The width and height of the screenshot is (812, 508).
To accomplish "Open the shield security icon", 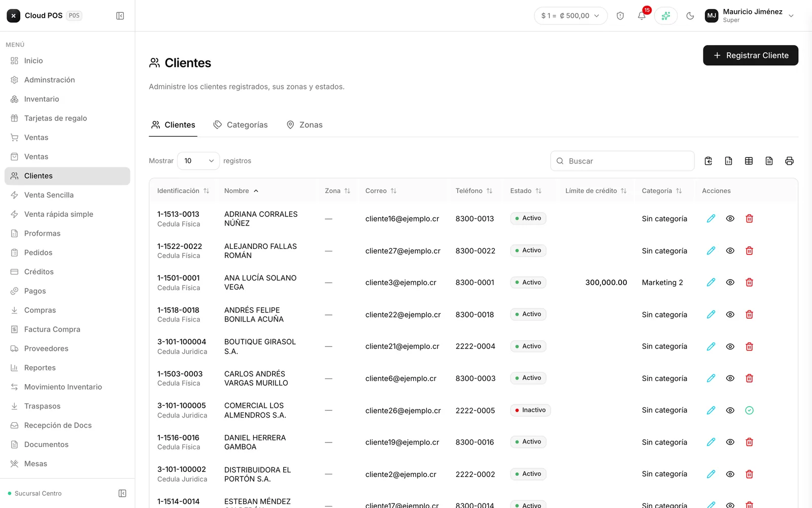I will point(620,16).
